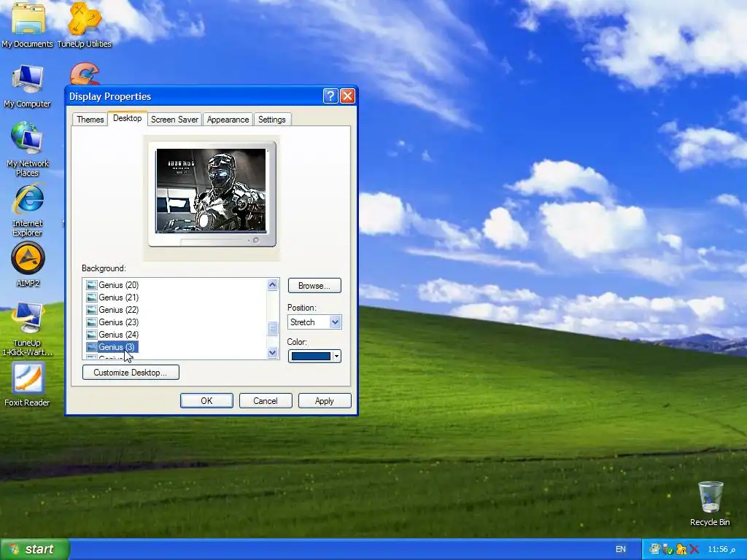Select the AIMP2 desktop icon
This screenshot has height=560, width=747.
[x=28, y=264]
